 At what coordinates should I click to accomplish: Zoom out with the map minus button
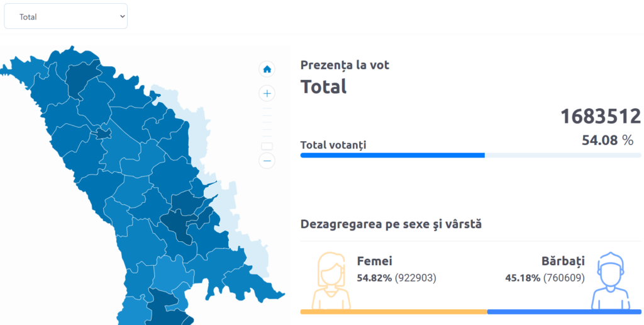(267, 161)
